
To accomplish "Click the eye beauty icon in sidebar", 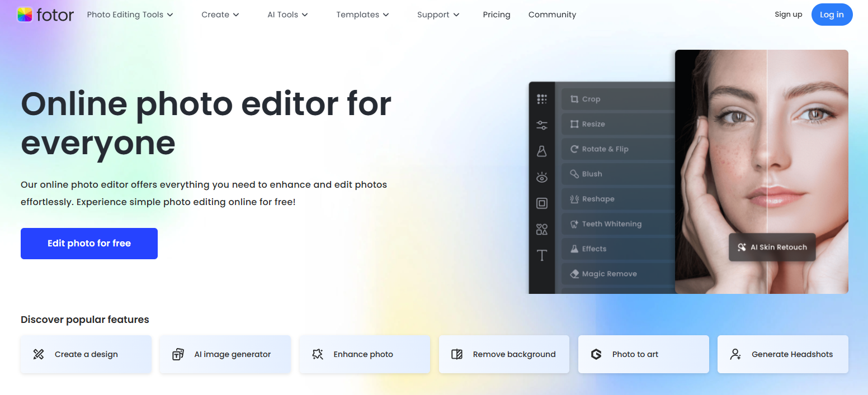I will point(541,178).
